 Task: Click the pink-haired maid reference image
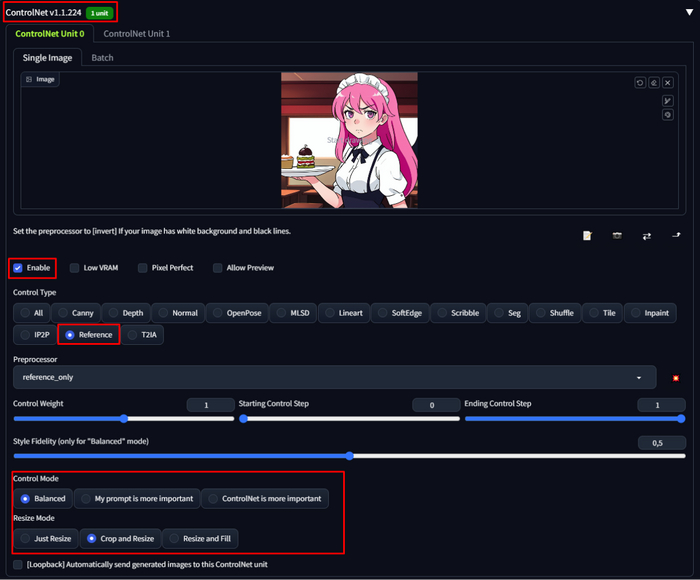350,140
